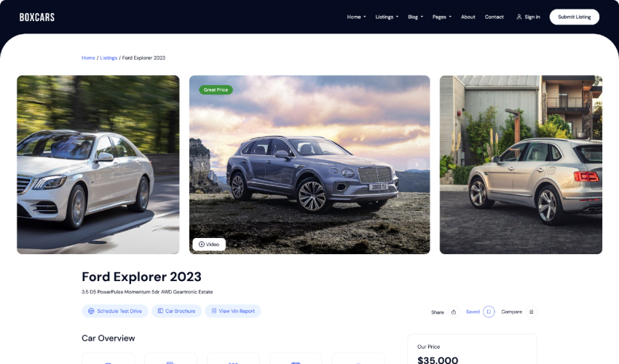Open the BOXCARS logo home link
This screenshot has height=364, width=619.
(x=37, y=17)
